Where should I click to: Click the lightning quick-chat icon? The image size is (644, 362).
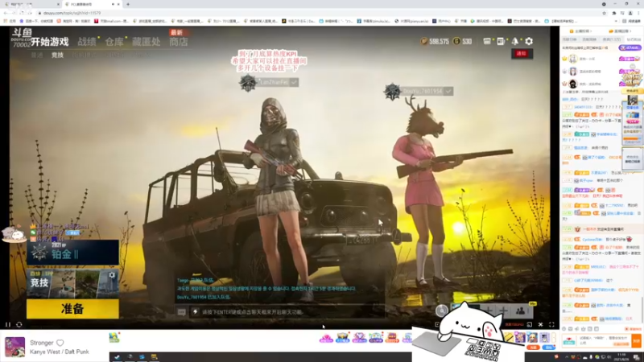pos(195,312)
